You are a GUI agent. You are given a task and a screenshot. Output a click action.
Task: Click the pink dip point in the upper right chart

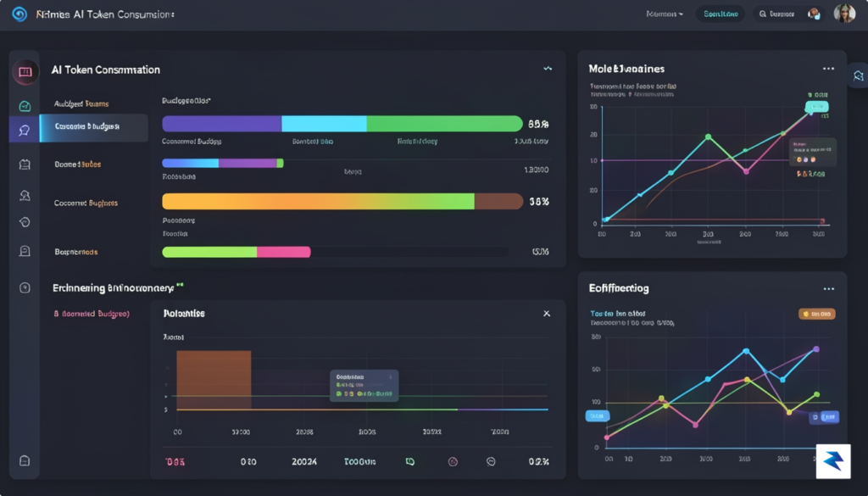[x=746, y=171]
